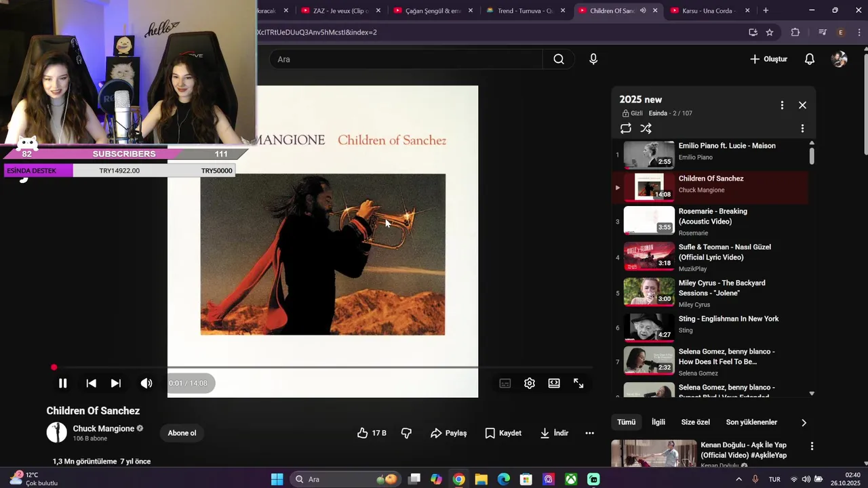Subscribe using Abone ol button
The width and height of the screenshot is (868, 488).
pos(182,433)
